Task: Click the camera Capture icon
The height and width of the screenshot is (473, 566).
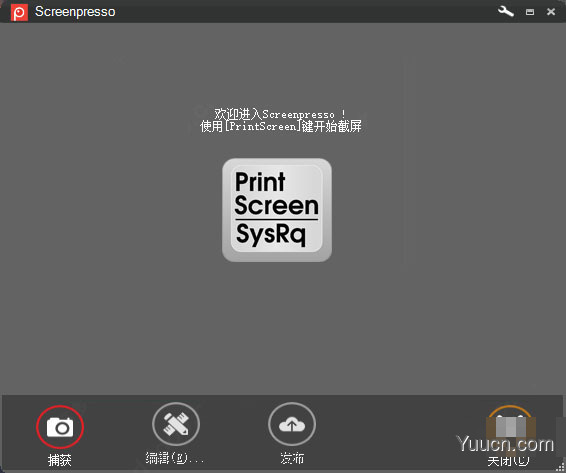Action: click(60, 427)
